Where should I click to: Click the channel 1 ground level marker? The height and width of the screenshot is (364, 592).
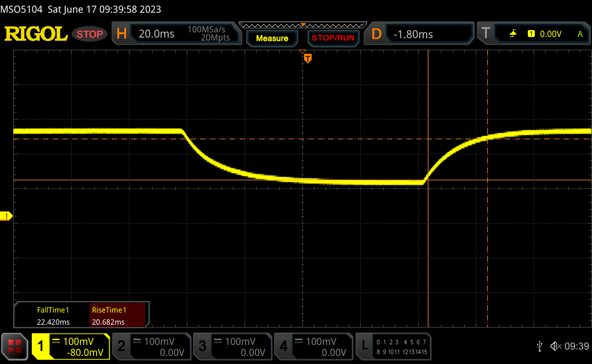coord(7,216)
